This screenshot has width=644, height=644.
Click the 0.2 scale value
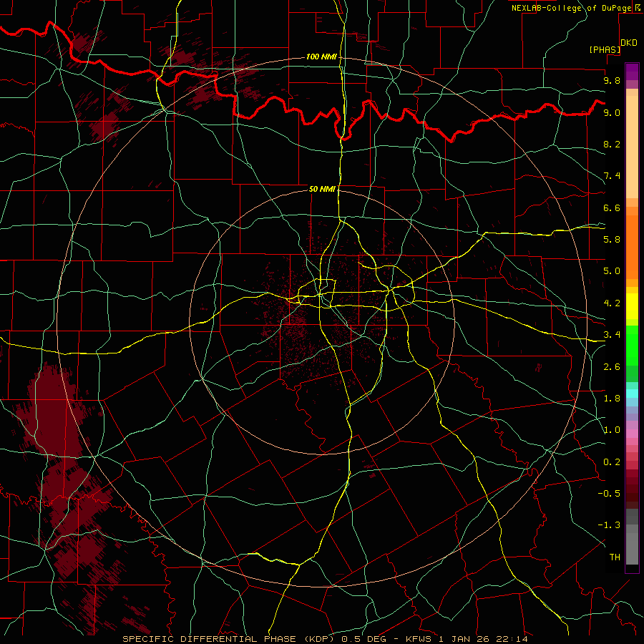click(x=612, y=462)
